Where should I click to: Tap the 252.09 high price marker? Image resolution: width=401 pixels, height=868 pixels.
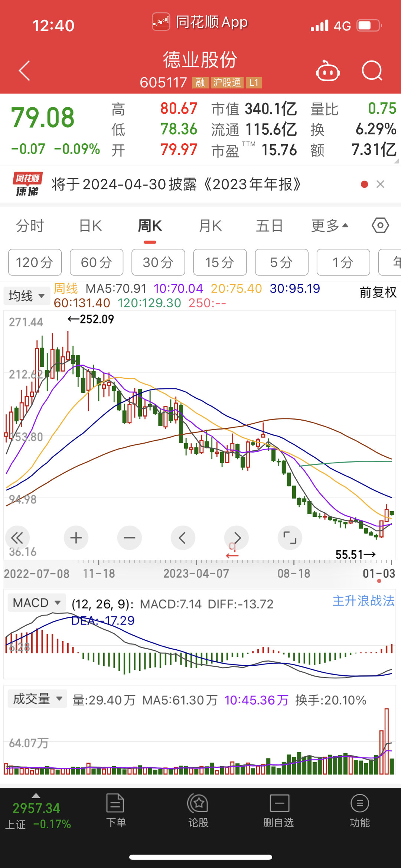click(x=91, y=319)
